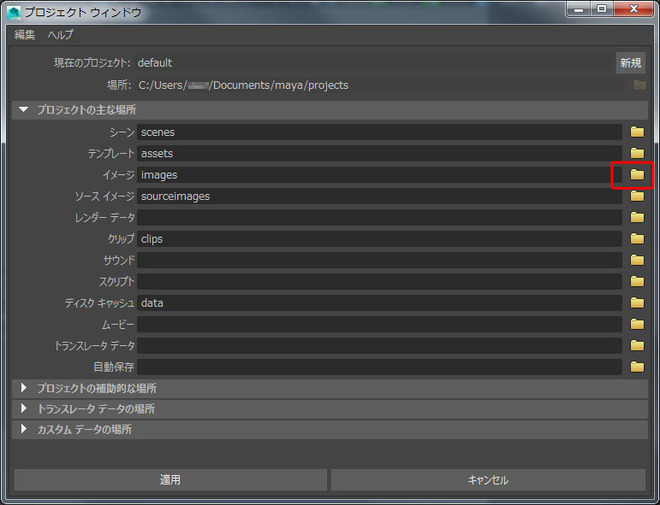Close the プロジェクト ウィンドウ window
Viewport: 660px width, 505px height.
(x=633, y=9)
